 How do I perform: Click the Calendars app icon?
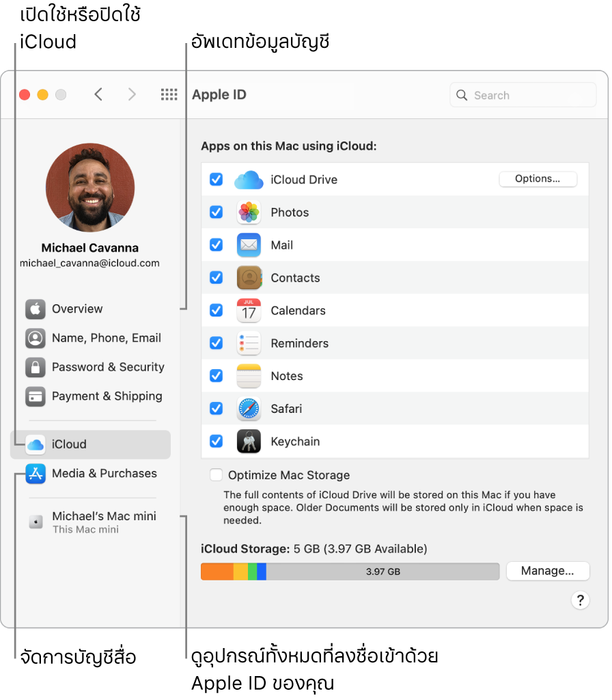[x=249, y=310]
